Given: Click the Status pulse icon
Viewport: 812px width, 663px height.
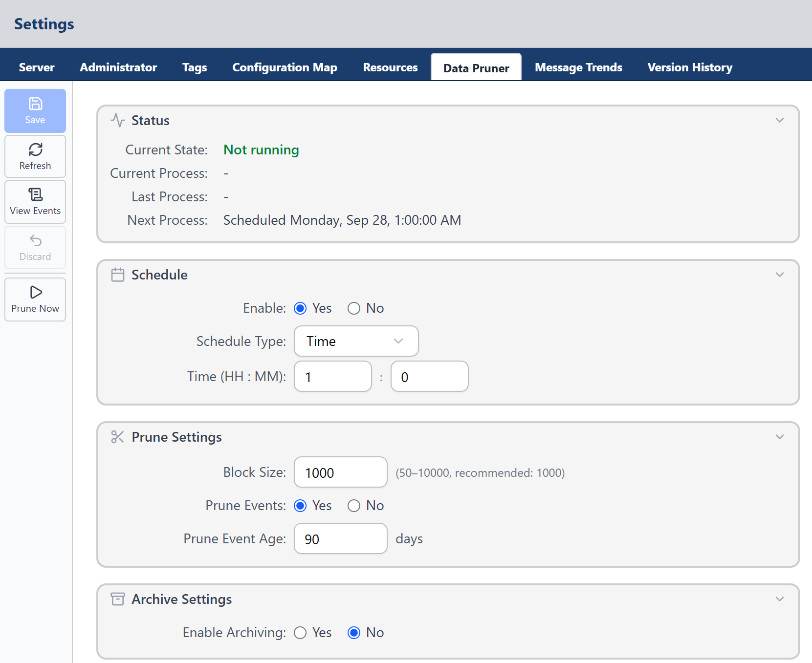Looking at the screenshot, I should 117,120.
